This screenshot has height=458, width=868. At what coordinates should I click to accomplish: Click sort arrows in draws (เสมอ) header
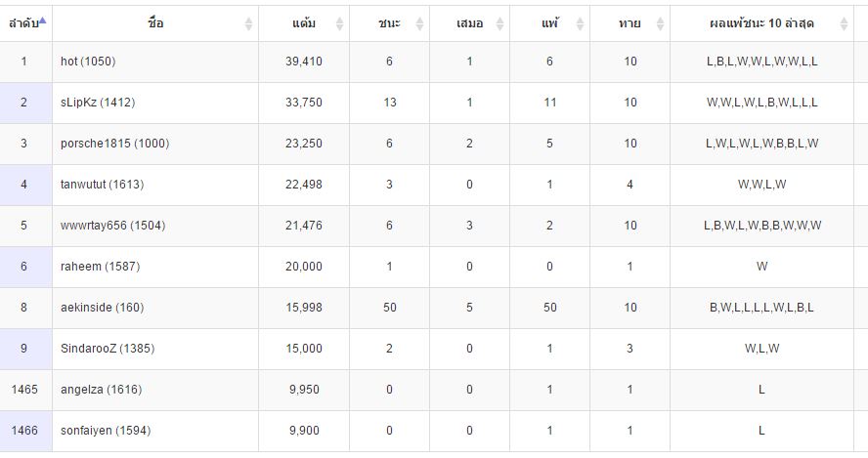(499, 23)
